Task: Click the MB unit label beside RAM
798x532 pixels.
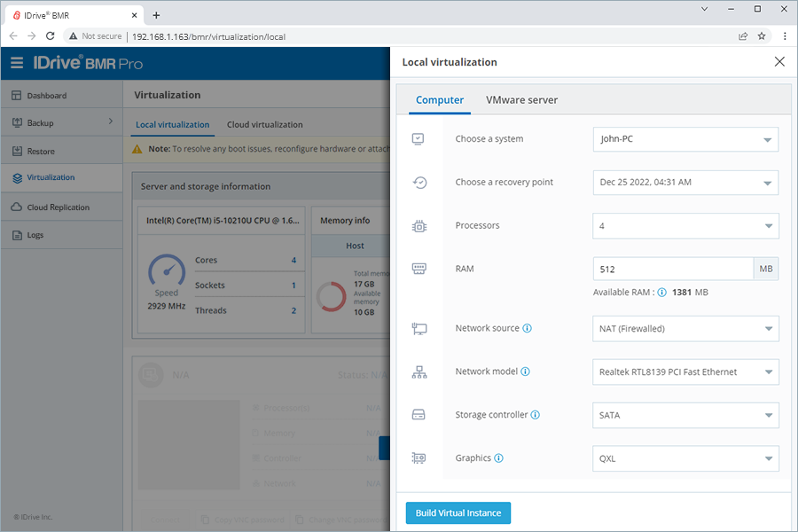Action: 766,269
